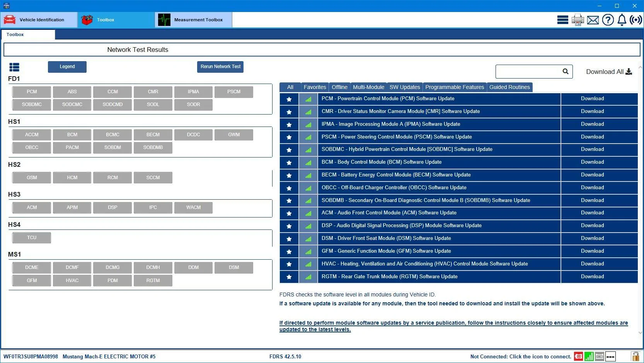
Task: Open the help question mark icon
Action: [608, 20]
